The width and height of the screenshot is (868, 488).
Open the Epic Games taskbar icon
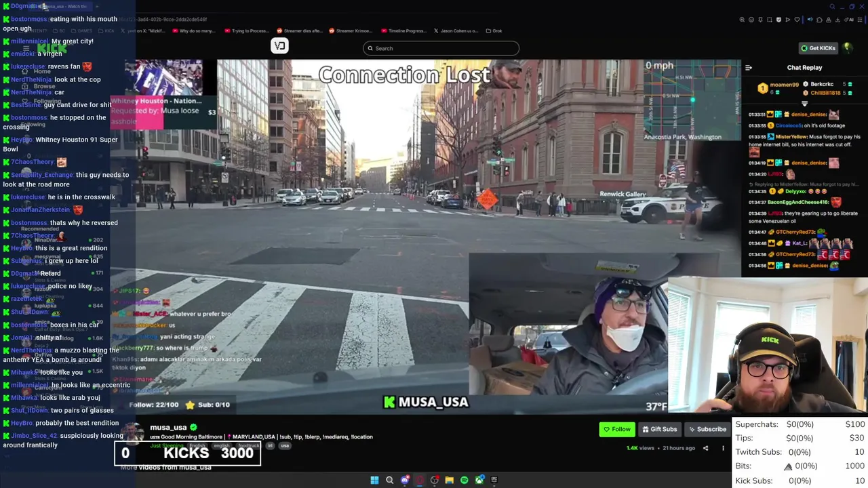[494, 480]
